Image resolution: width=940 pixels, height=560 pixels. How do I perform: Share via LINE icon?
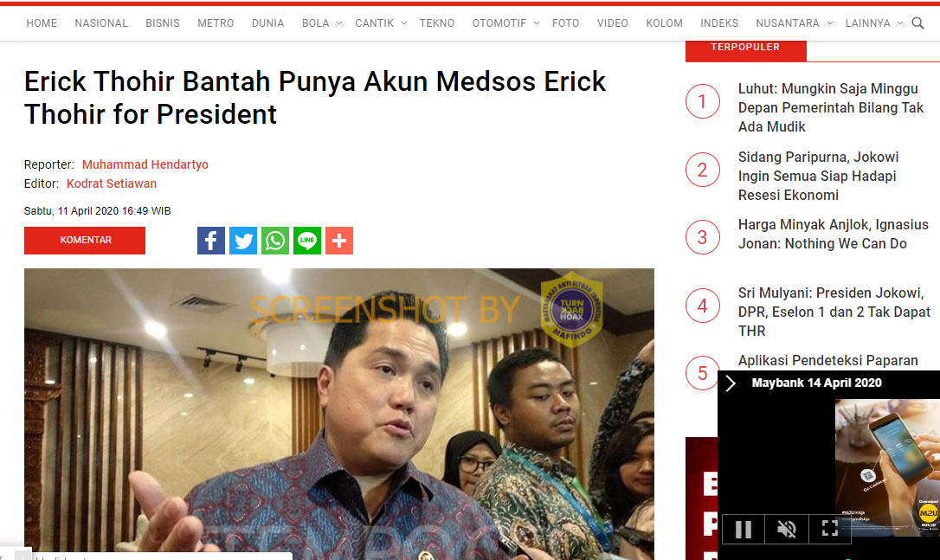click(307, 241)
